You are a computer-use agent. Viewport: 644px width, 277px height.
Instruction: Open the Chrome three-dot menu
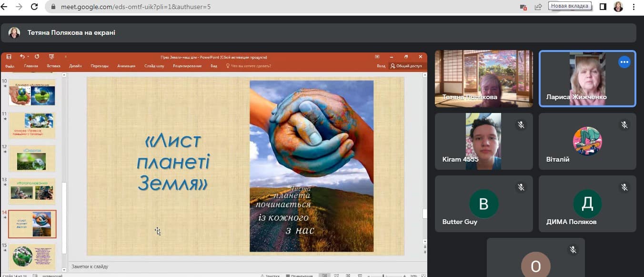pos(634,7)
